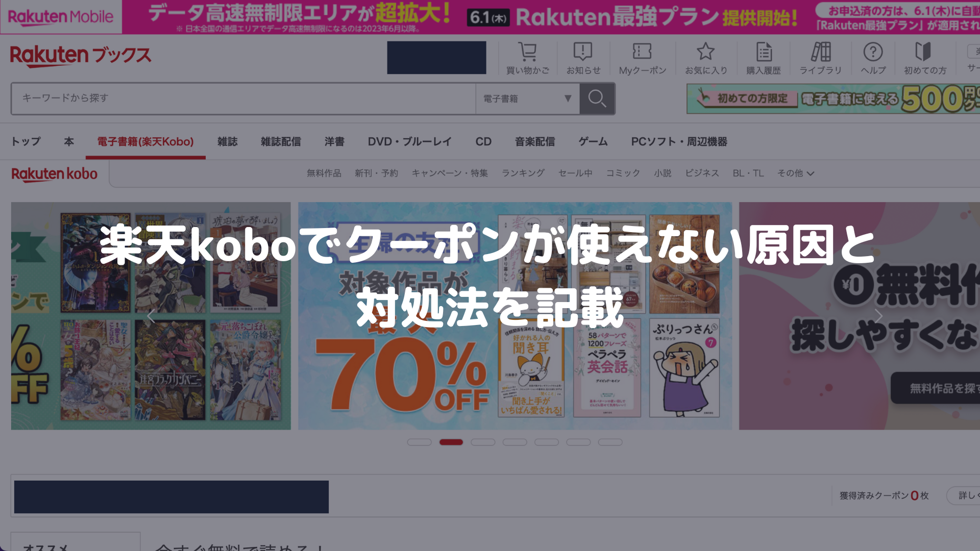This screenshot has width=980, height=551.
Task: Select the third carousel indicator dot
Action: [x=483, y=442]
